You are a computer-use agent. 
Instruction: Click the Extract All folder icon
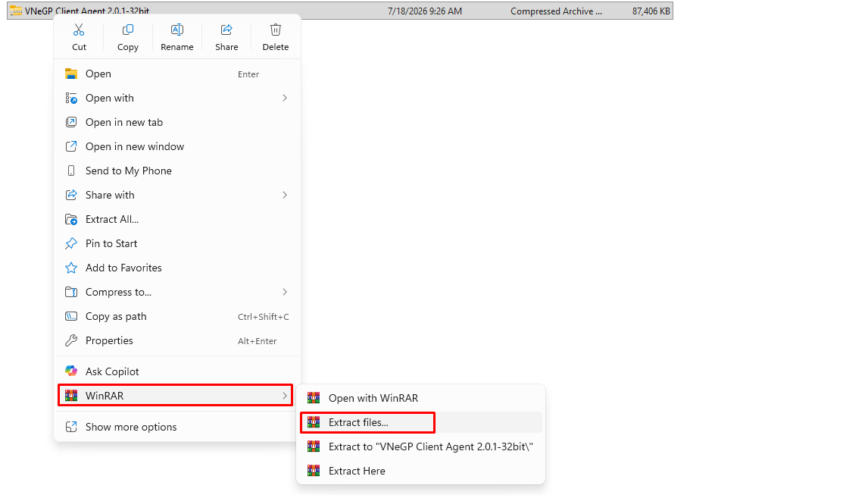(71, 220)
